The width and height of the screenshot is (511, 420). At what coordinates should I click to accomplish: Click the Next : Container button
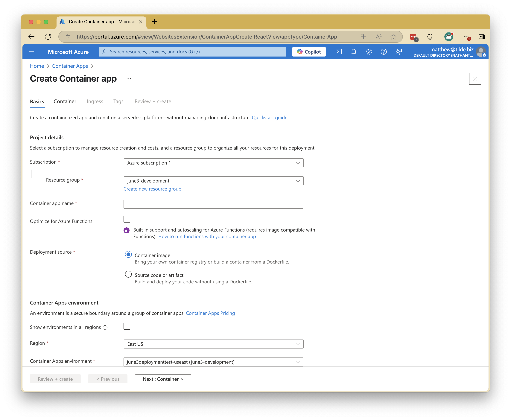coord(163,379)
